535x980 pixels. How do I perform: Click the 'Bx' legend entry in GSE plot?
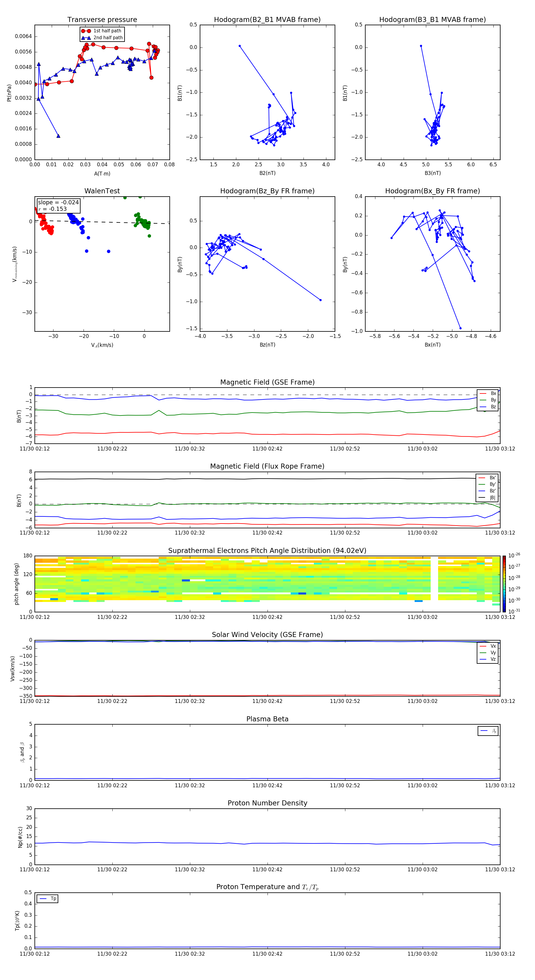tap(488, 393)
